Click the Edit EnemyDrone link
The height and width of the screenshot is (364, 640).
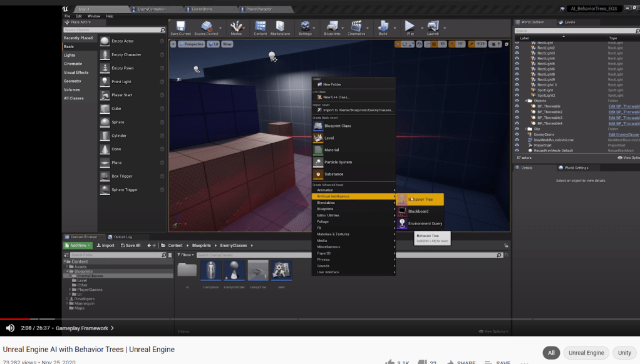pyautogui.click(x=623, y=134)
